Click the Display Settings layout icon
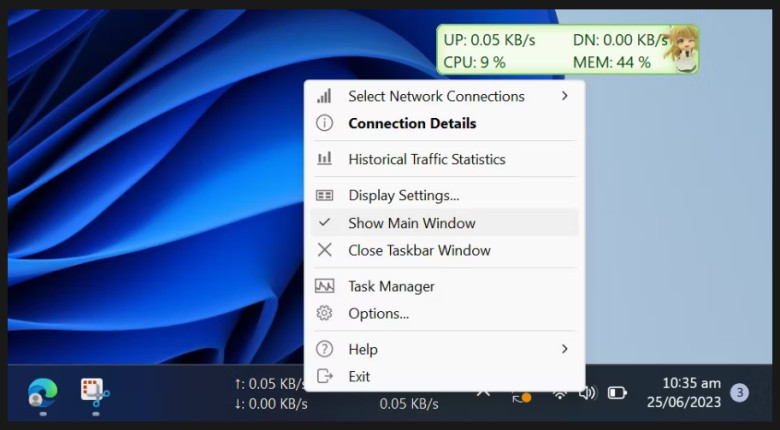 [x=324, y=195]
